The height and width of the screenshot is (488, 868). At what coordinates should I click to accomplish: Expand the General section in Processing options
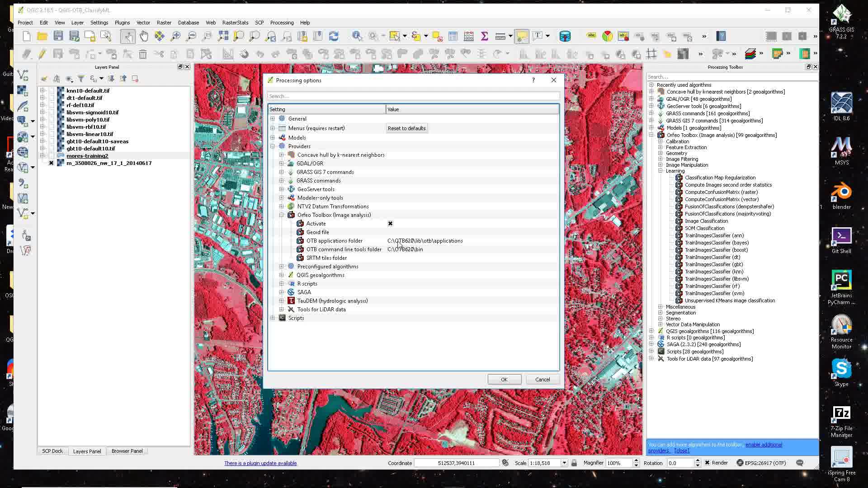tap(273, 118)
